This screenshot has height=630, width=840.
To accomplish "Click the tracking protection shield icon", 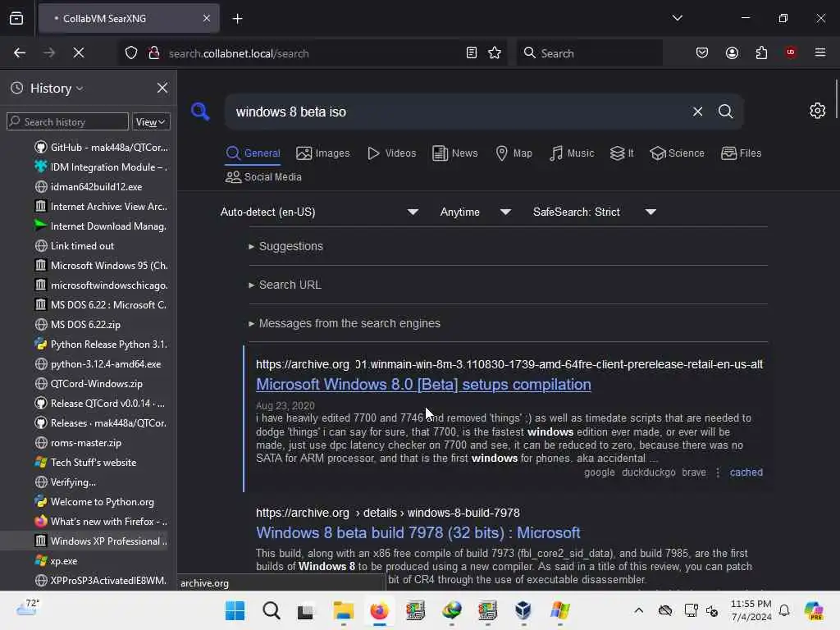I will click(x=131, y=53).
